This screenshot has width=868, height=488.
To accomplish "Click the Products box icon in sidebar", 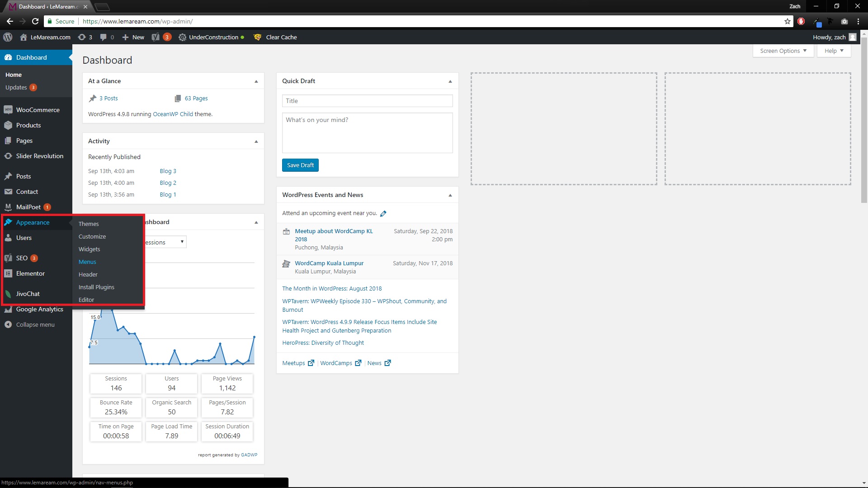I will tap(8, 125).
